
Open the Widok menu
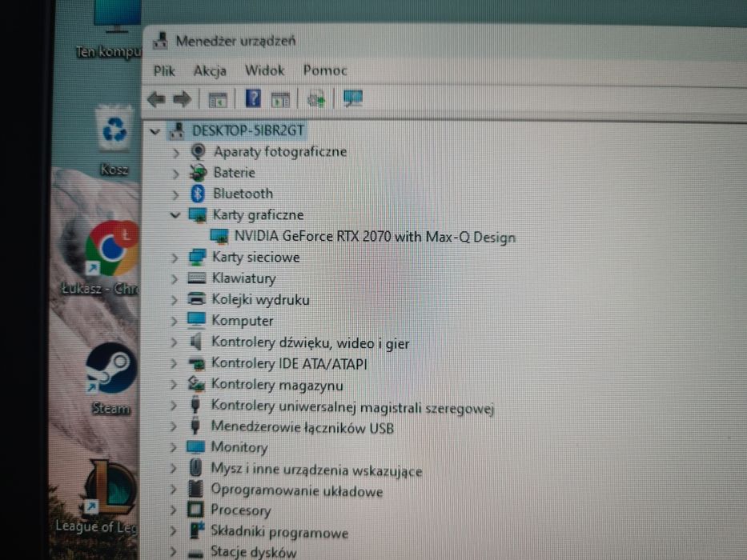pyautogui.click(x=264, y=70)
